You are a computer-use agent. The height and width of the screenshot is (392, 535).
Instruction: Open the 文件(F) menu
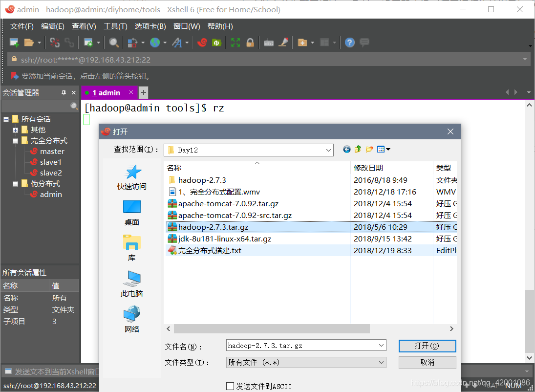coord(22,26)
